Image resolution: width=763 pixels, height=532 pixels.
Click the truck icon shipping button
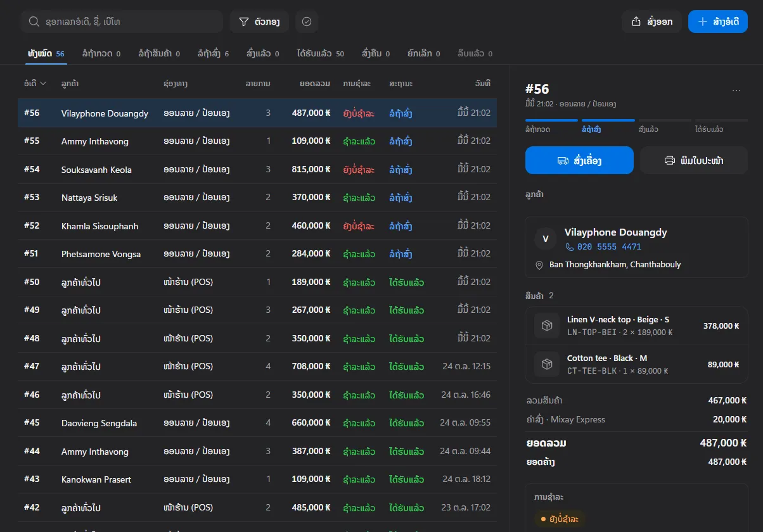pyautogui.click(x=579, y=160)
